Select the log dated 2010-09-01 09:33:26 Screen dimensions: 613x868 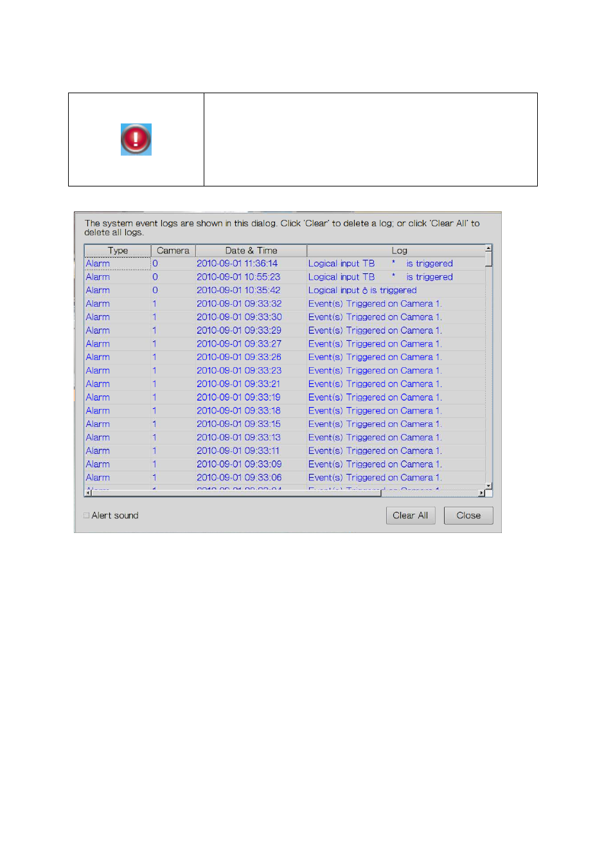click(x=285, y=357)
